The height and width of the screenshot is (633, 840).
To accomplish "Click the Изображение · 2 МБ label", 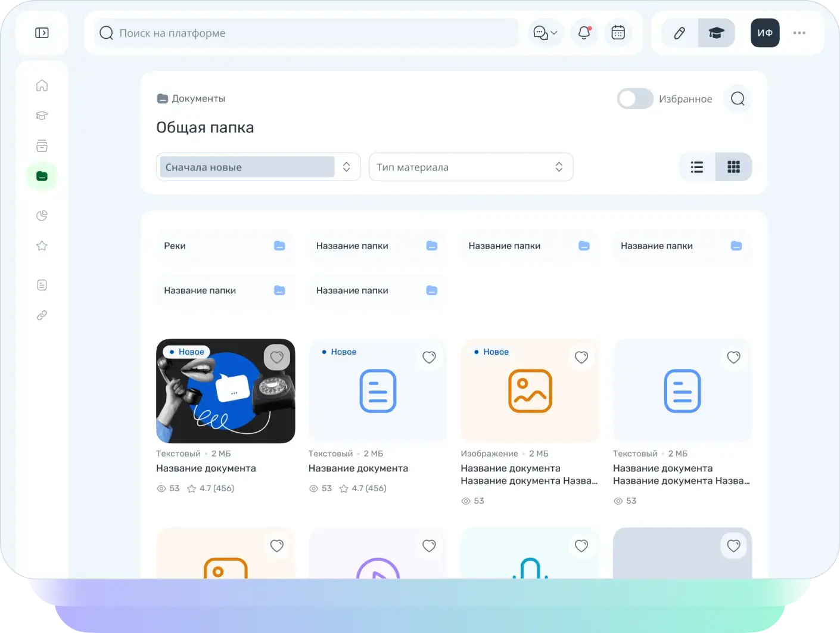I will (x=505, y=454).
